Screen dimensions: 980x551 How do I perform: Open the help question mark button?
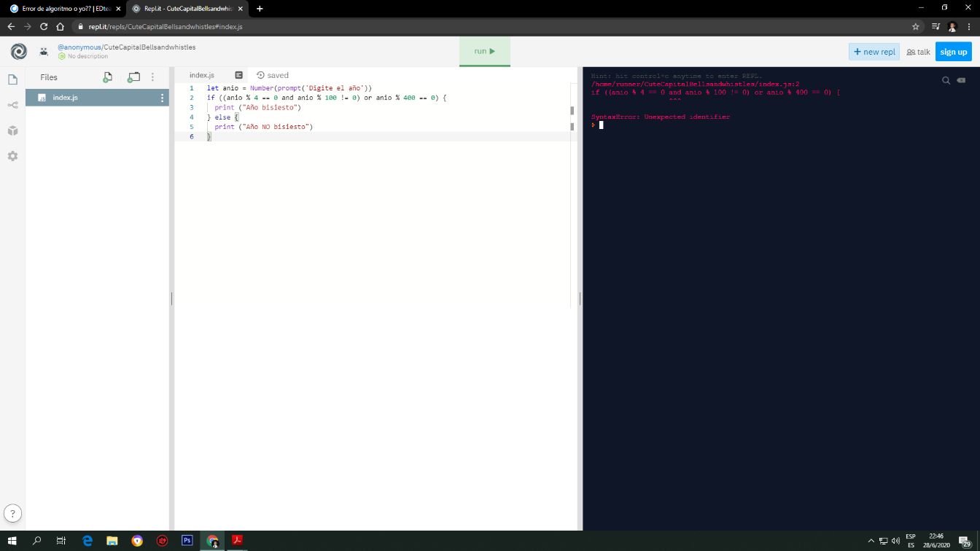(13, 513)
